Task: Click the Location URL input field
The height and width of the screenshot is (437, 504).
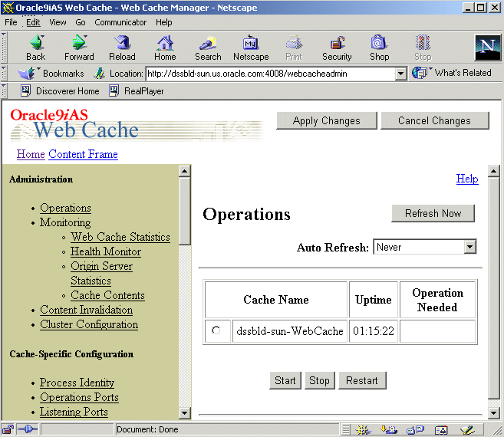Action: [x=271, y=74]
